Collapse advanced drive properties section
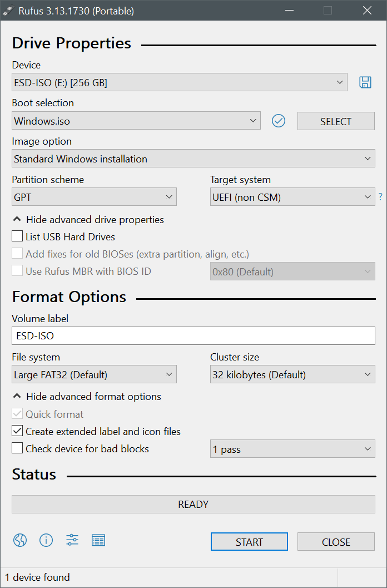Image resolution: width=387 pixels, height=588 pixels. (89, 220)
